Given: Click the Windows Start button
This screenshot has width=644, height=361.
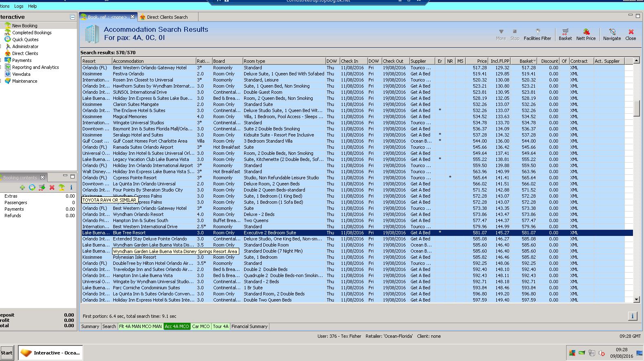Looking at the screenshot, I should 7,353.
